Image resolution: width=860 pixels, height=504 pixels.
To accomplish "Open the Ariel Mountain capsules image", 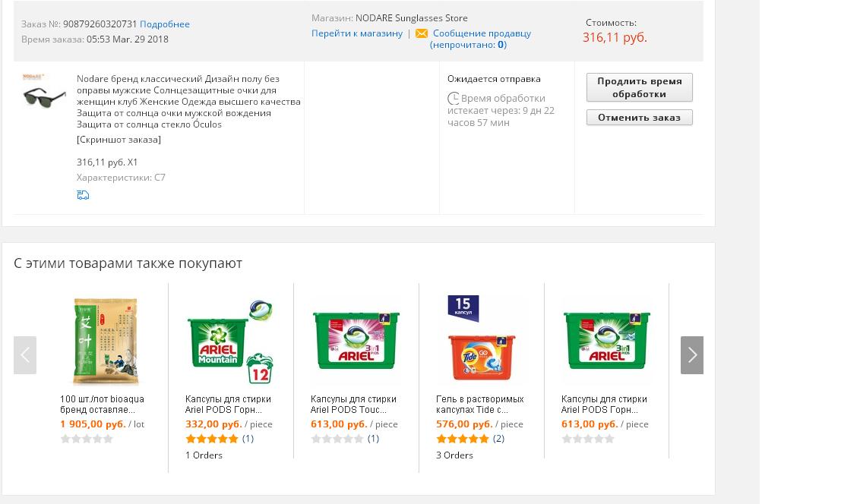I will coord(230,341).
